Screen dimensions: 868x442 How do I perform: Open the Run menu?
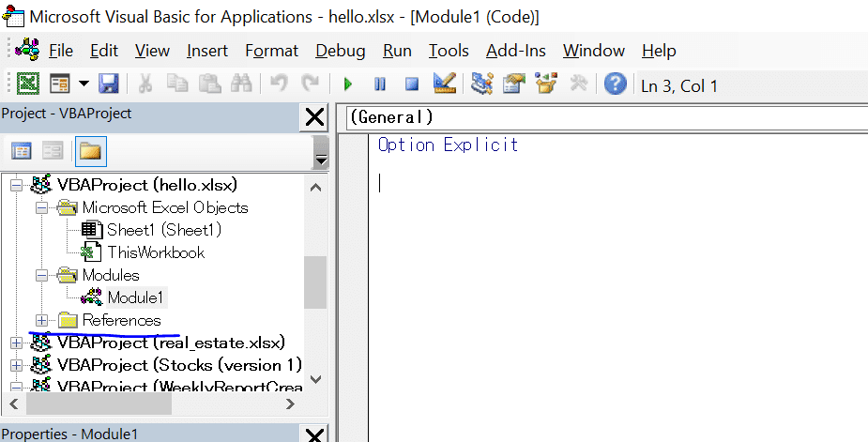click(397, 51)
